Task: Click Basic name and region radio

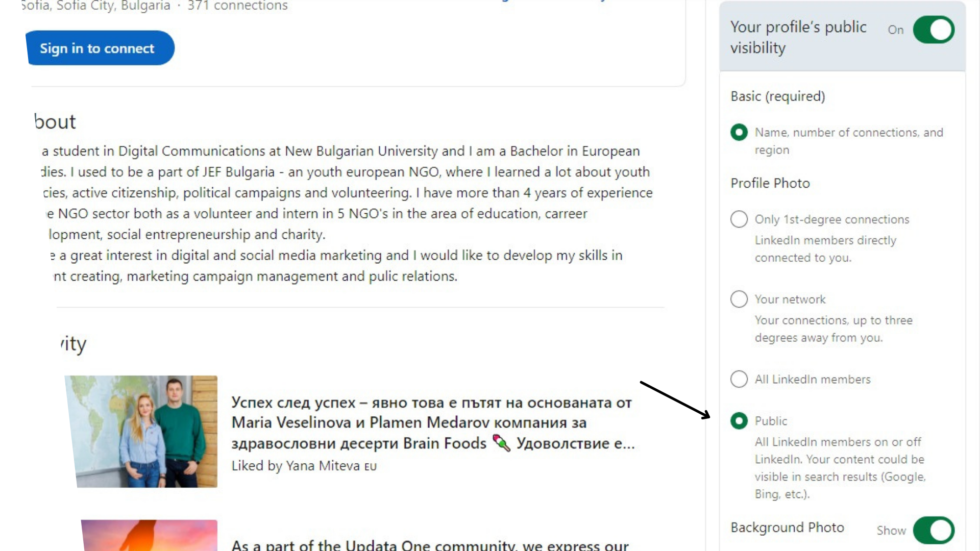Action: (x=739, y=132)
